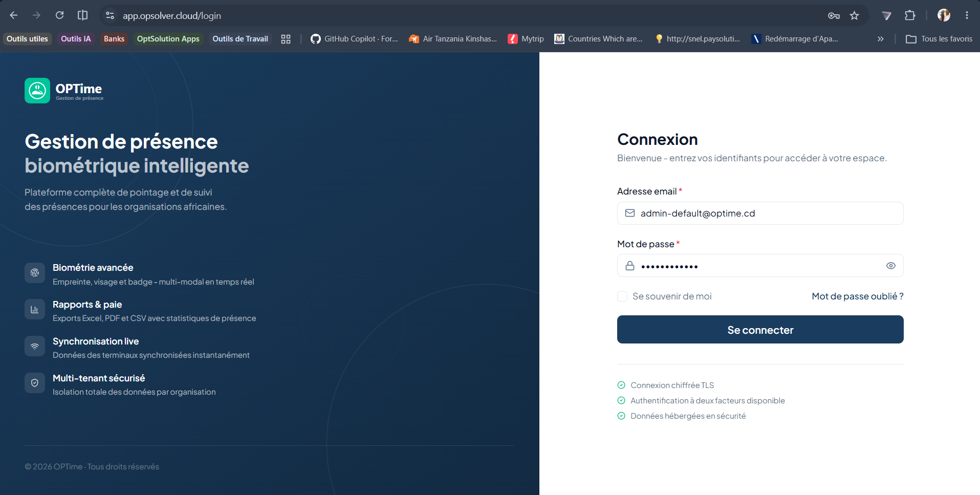The height and width of the screenshot is (495, 980).
Task: Click the two-factor authentication checkmark icon
Action: pos(621,400)
